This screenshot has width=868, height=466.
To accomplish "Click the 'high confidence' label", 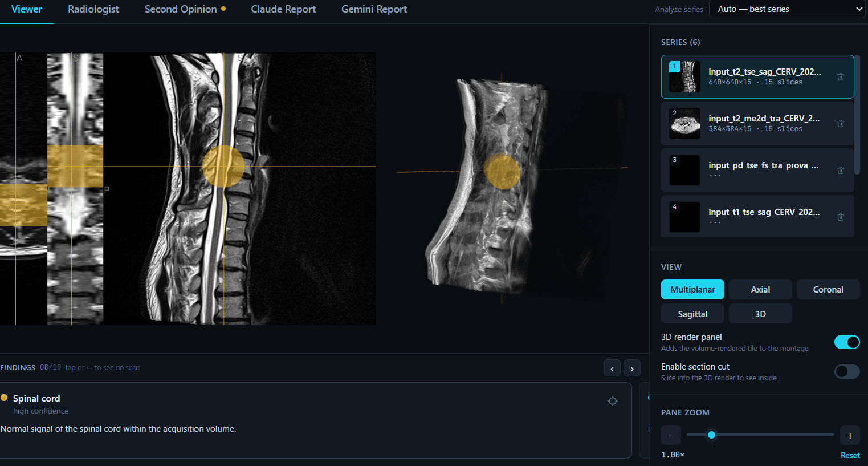I will pos(40,411).
